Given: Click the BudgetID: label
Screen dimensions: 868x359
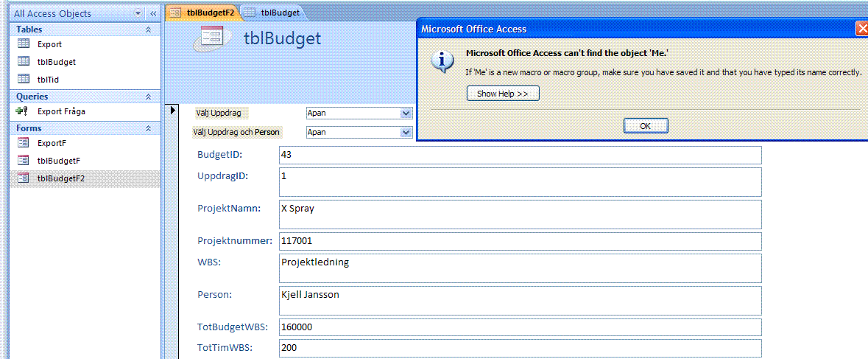Looking at the screenshot, I should pos(220,155).
